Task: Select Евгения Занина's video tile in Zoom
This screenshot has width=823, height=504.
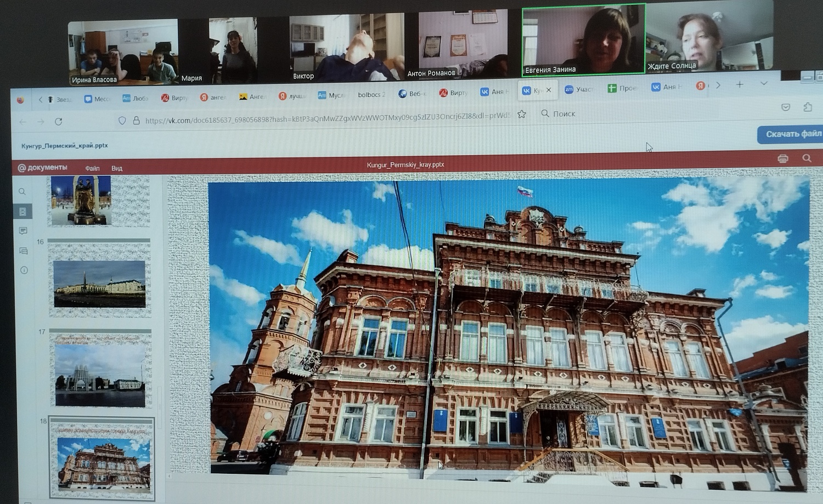Action: pos(583,39)
